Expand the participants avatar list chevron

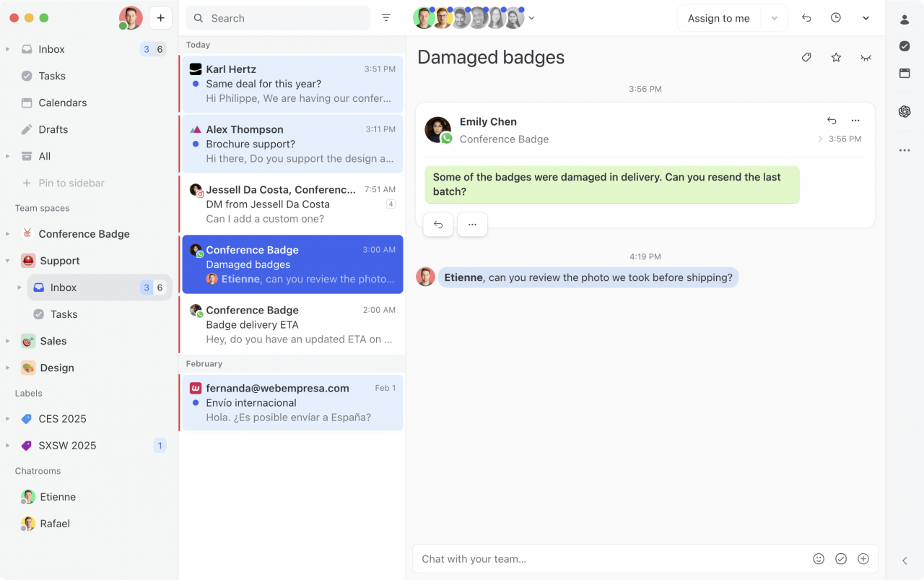[532, 18]
